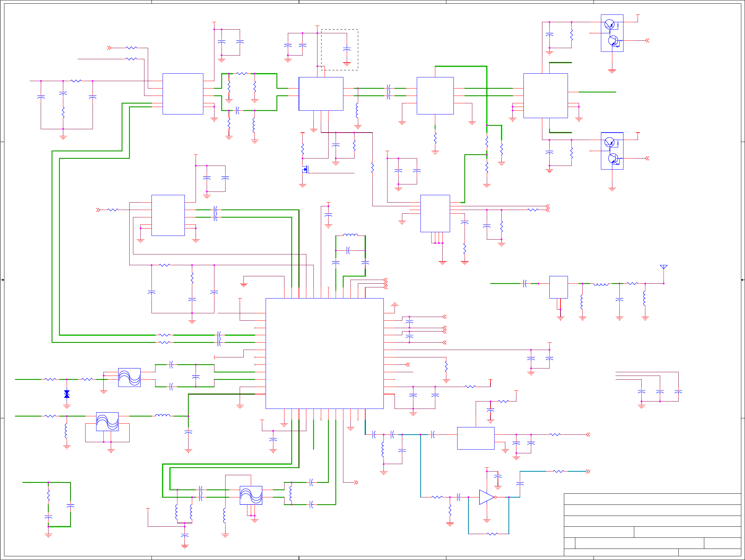Click the title block table in the bottom-right corner
The image size is (745, 560).
point(652,524)
